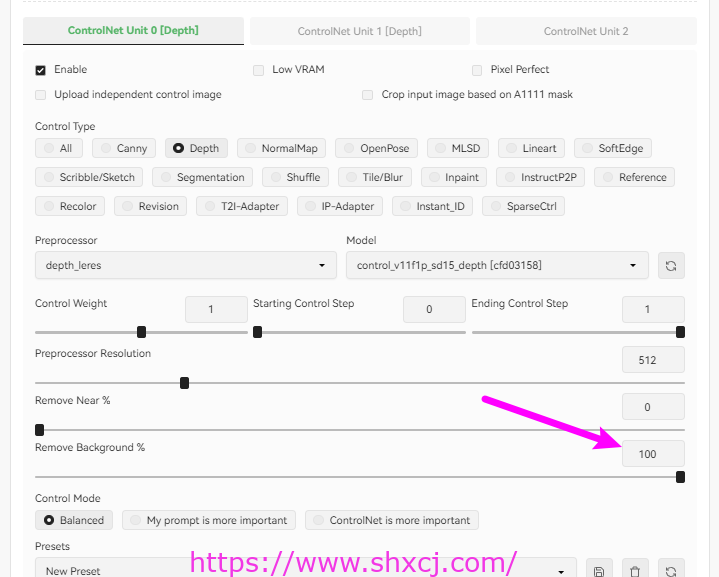The image size is (719, 577).
Task: Click the Remove Background % 100 field
Action: 653,454
